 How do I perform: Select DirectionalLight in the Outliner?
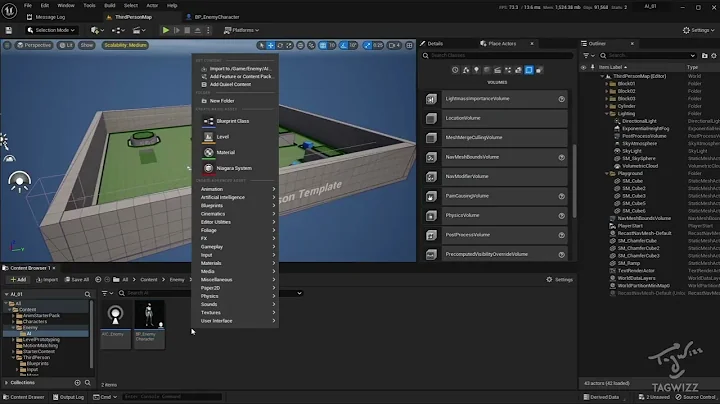point(639,121)
